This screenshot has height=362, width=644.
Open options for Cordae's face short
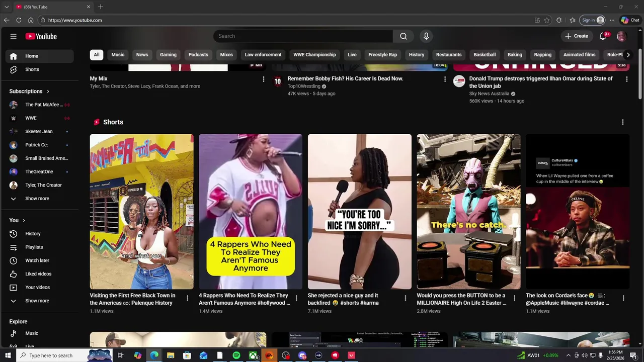coord(623,298)
